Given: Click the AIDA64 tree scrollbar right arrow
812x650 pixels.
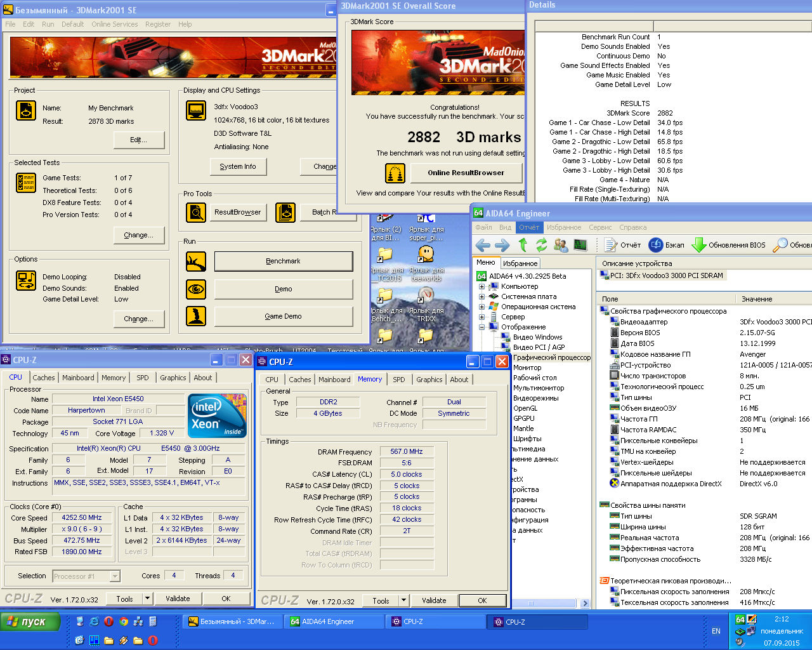Looking at the screenshot, I should click(x=585, y=604).
